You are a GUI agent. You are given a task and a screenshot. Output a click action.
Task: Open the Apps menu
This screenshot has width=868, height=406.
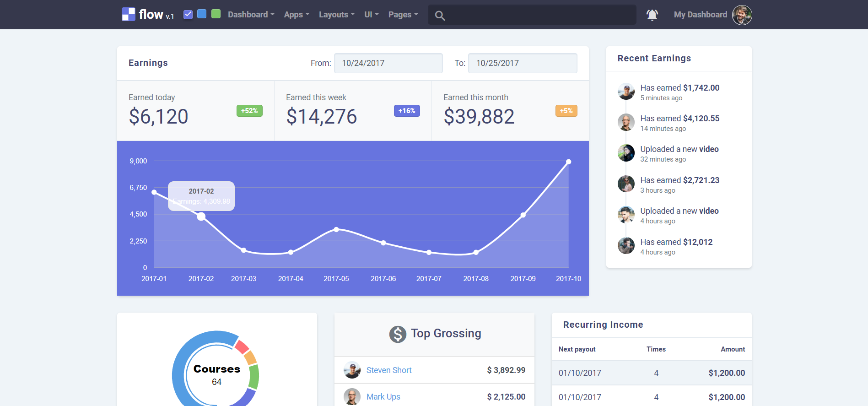[x=296, y=15]
